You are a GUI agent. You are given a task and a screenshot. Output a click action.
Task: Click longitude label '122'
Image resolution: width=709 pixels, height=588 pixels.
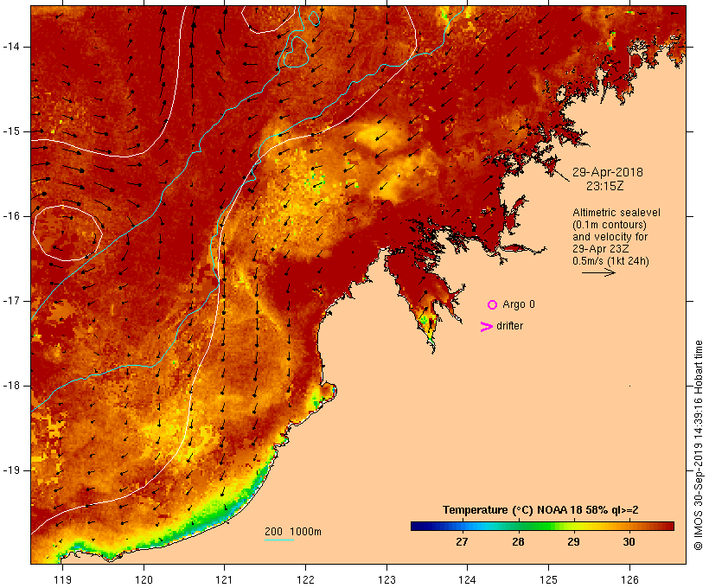305,580
